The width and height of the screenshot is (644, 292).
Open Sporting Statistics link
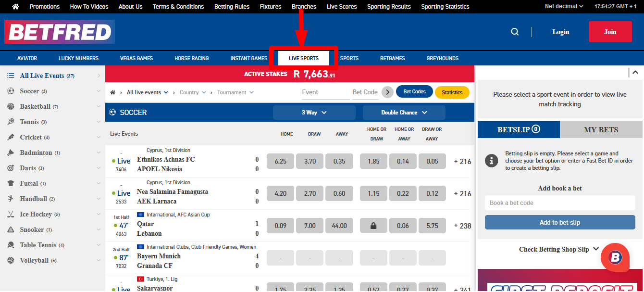point(445,7)
